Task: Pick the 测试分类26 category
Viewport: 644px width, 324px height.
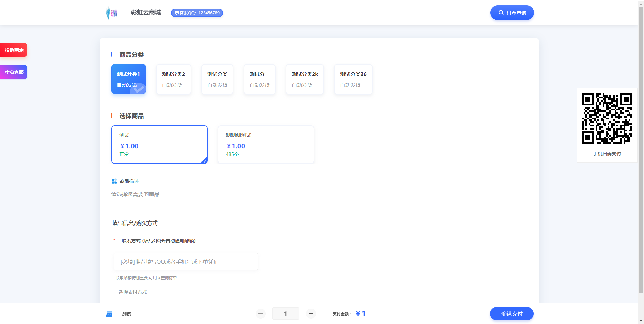Action: pyautogui.click(x=353, y=79)
